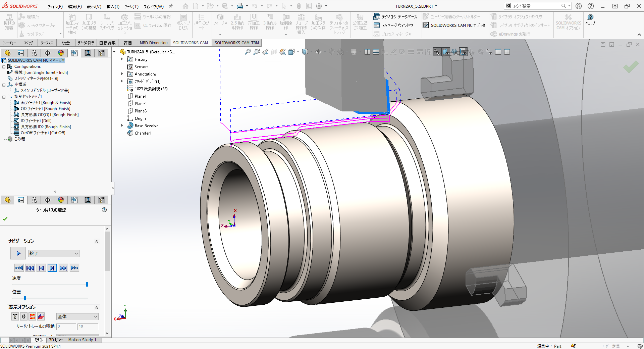This screenshot has width=644, height=349.
Task: Toggle red toolpath display option button
Action: point(32,316)
